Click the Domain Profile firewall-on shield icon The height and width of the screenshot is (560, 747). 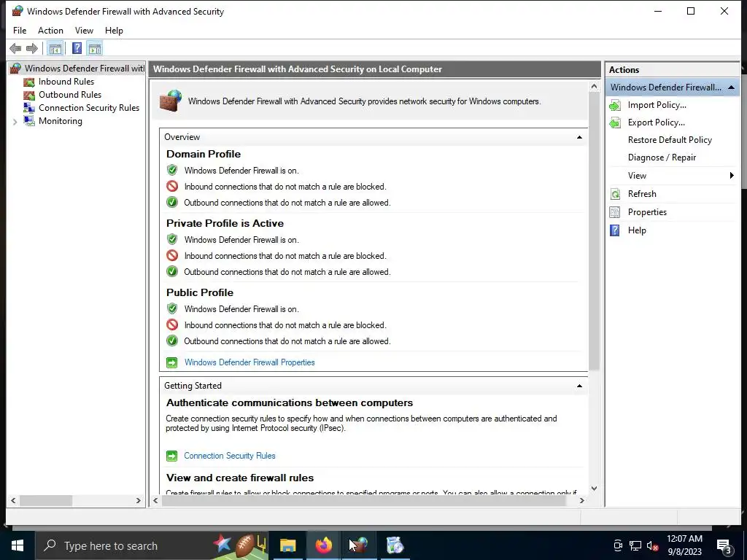click(172, 170)
